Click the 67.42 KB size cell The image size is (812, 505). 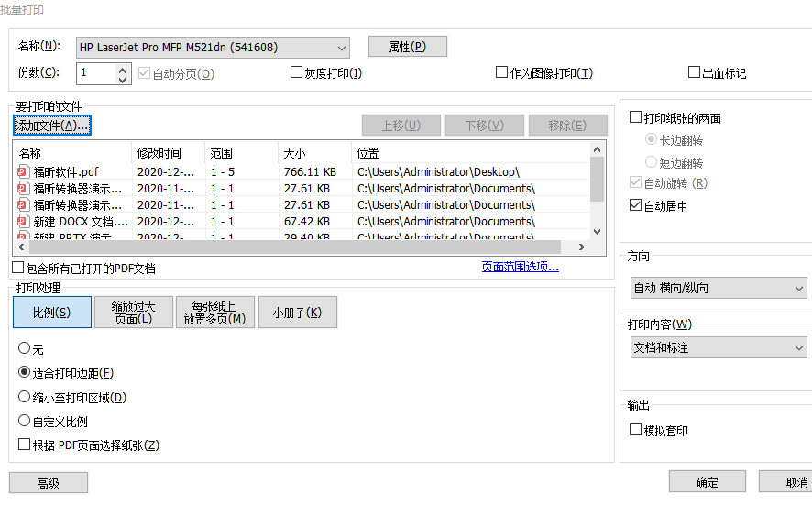coord(307,221)
